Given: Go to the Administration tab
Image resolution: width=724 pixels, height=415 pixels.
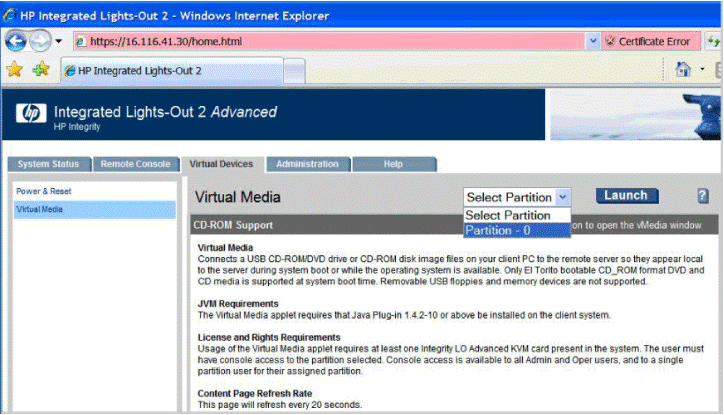Looking at the screenshot, I should click(x=307, y=164).
